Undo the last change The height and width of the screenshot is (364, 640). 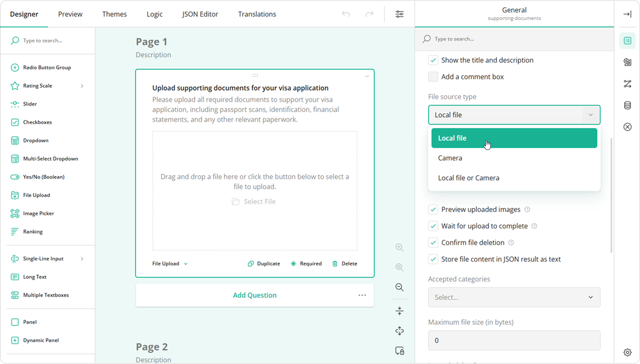(346, 14)
